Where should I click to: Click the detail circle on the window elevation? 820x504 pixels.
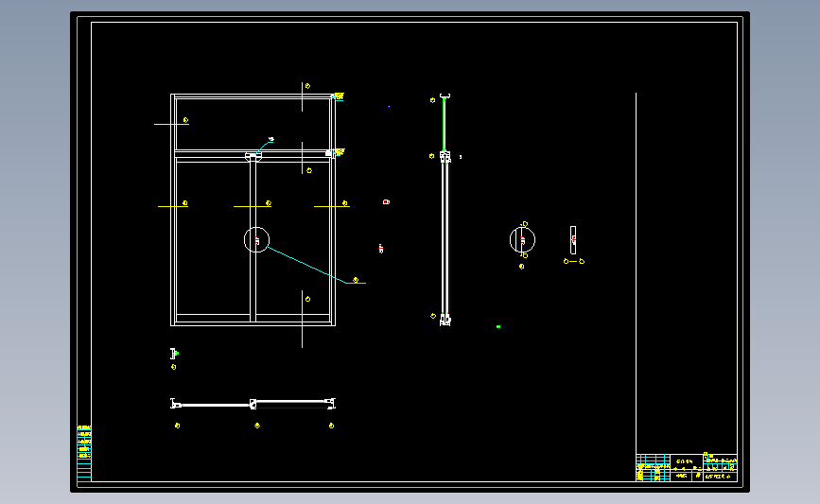click(x=256, y=239)
